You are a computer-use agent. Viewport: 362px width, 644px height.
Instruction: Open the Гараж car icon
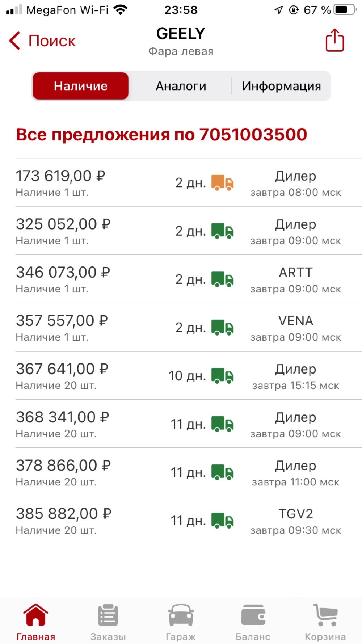coord(181,615)
